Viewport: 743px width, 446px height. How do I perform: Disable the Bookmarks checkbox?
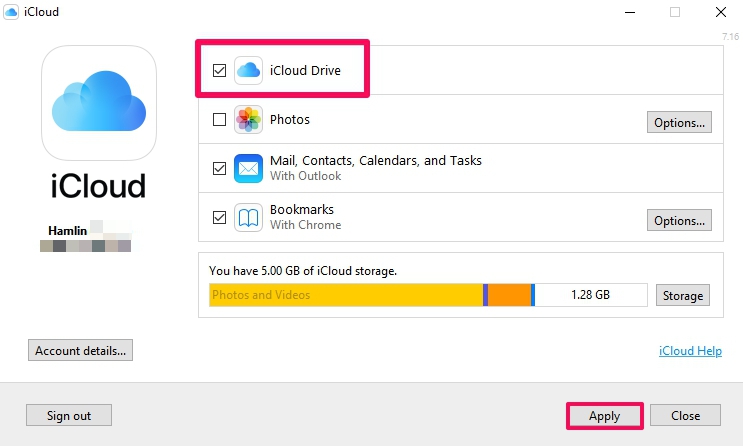pyautogui.click(x=219, y=217)
